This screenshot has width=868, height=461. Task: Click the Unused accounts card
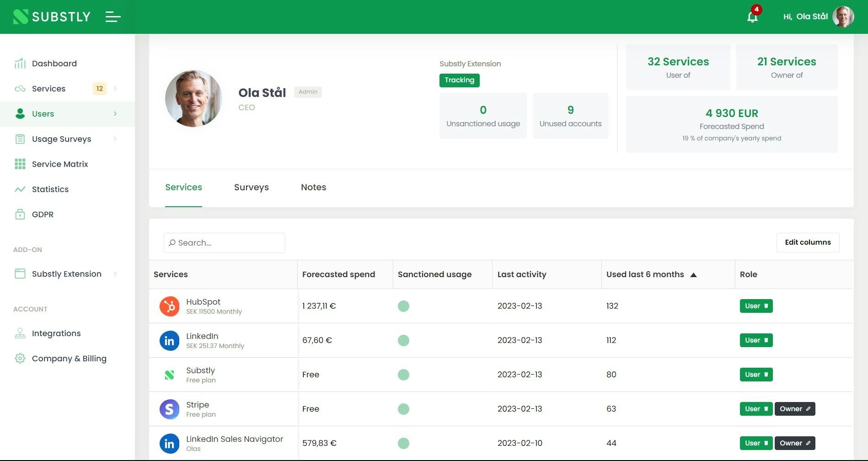point(570,116)
